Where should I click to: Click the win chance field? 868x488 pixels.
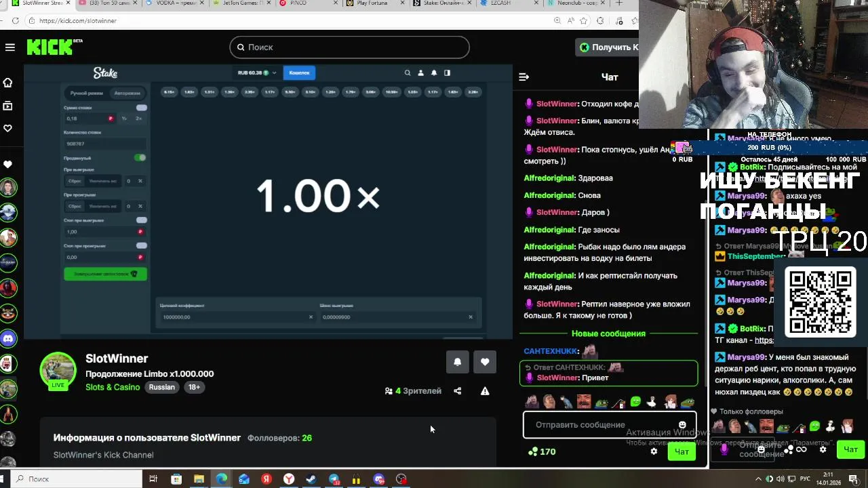point(397,317)
